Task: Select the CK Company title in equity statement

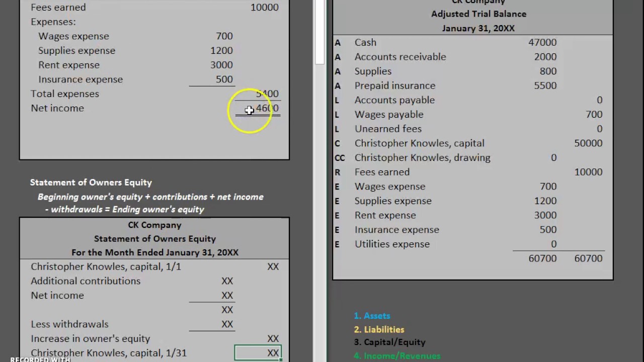Action: coord(154,225)
